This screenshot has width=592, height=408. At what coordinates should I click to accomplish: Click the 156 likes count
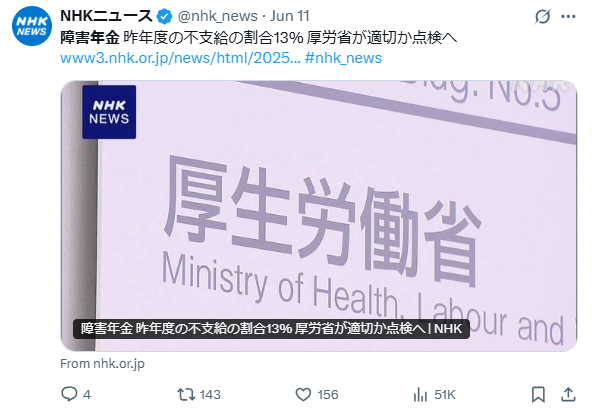[328, 395]
